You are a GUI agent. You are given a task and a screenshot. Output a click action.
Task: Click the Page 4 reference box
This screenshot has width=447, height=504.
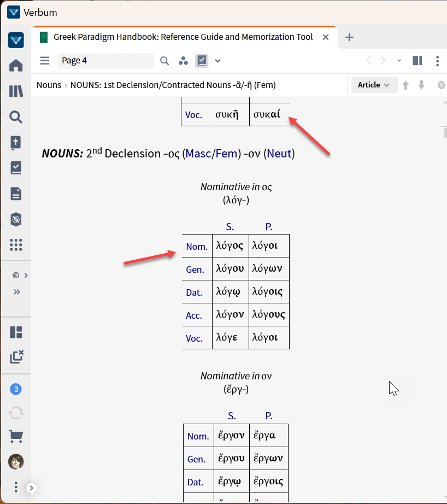(x=105, y=61)
